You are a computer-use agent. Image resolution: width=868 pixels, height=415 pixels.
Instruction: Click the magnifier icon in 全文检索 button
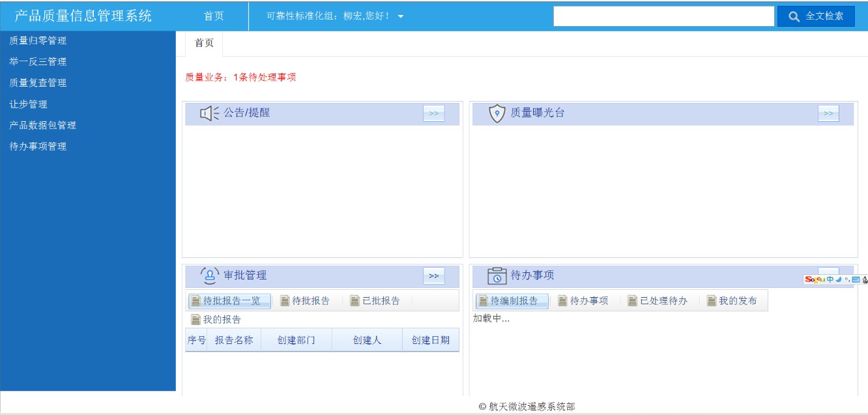click(x=794, y=16)
